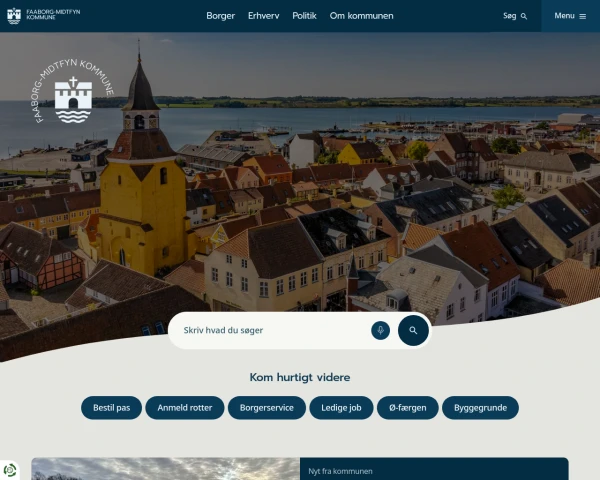600x480 pixels.
Task: Select Erhverv in the top navigation
Action: 264,16
